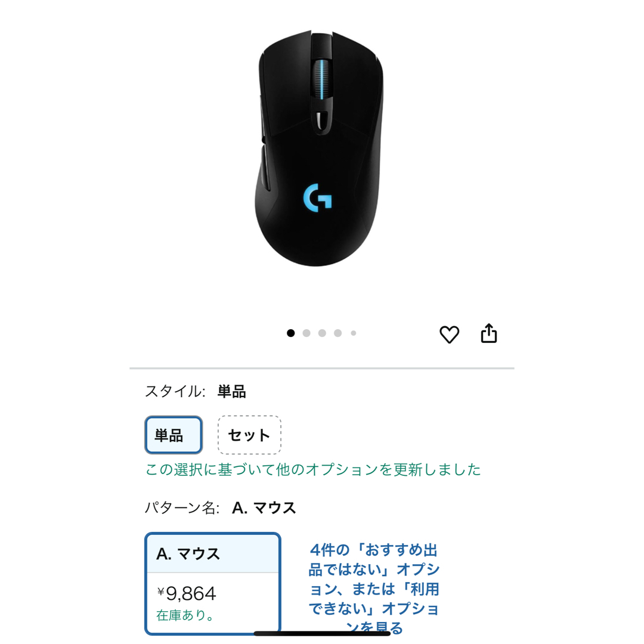Choose the A. マウス pattern card
This screenshot has height=644, width=644.
click(x=213, y=584)
